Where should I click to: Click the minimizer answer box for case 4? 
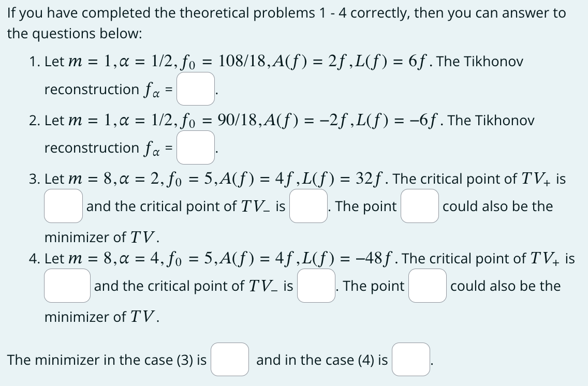pos(410,359)
